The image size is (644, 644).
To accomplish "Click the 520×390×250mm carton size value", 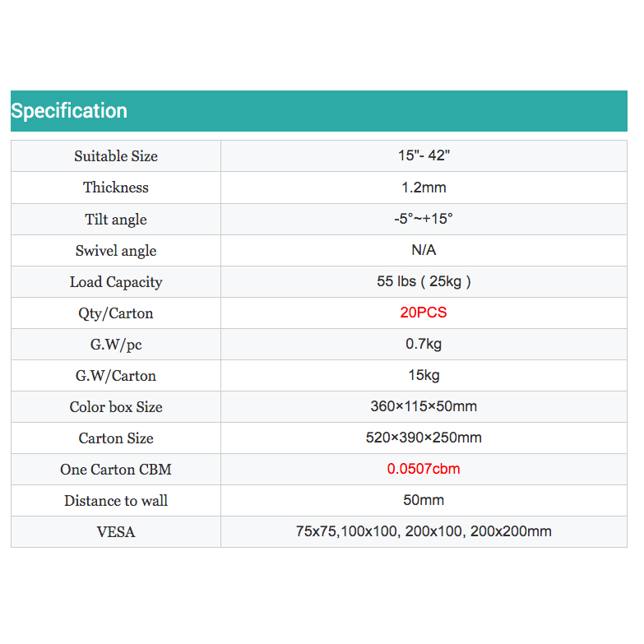I will 424,438.
